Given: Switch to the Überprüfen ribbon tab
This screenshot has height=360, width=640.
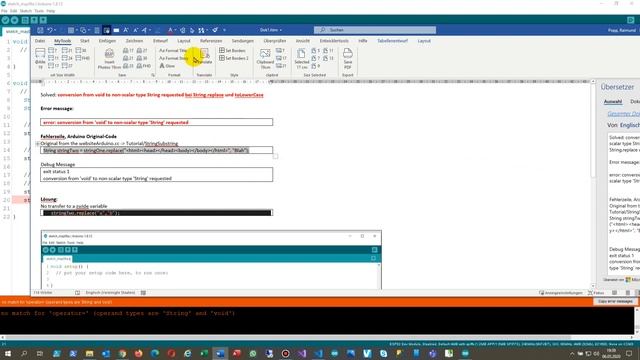Looking at the screenshot, I should pos(275,41).
